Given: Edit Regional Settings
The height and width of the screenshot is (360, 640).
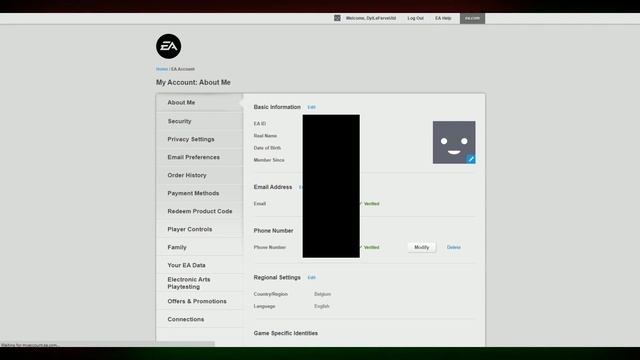Looking at the screenshot, I should (x=311, y=278).
